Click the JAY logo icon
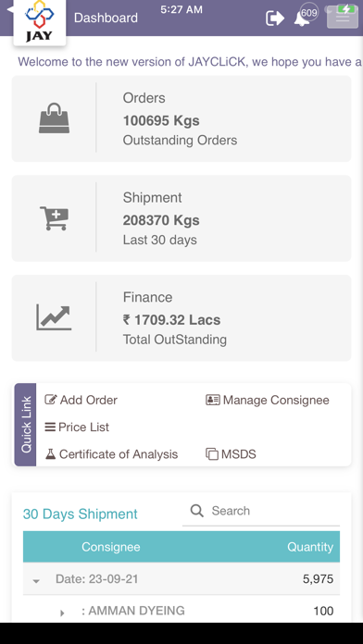 (x=40, y=21)
